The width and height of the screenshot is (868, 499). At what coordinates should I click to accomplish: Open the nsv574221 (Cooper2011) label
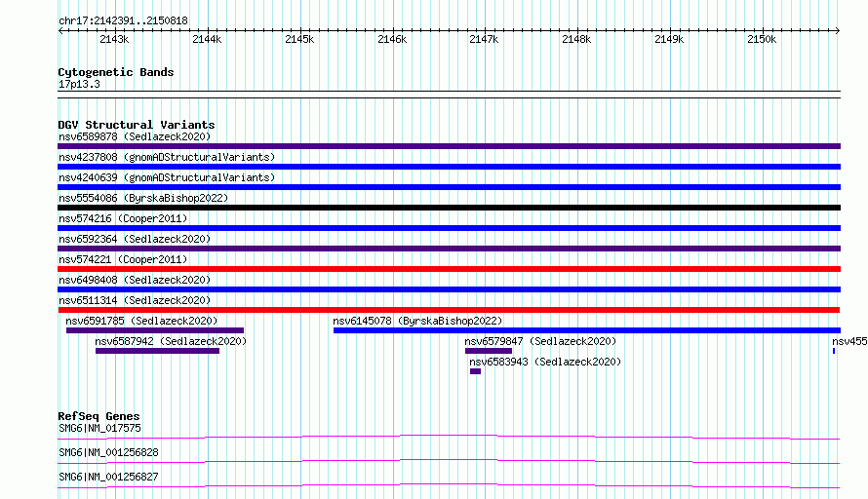(x=123, y=259)
